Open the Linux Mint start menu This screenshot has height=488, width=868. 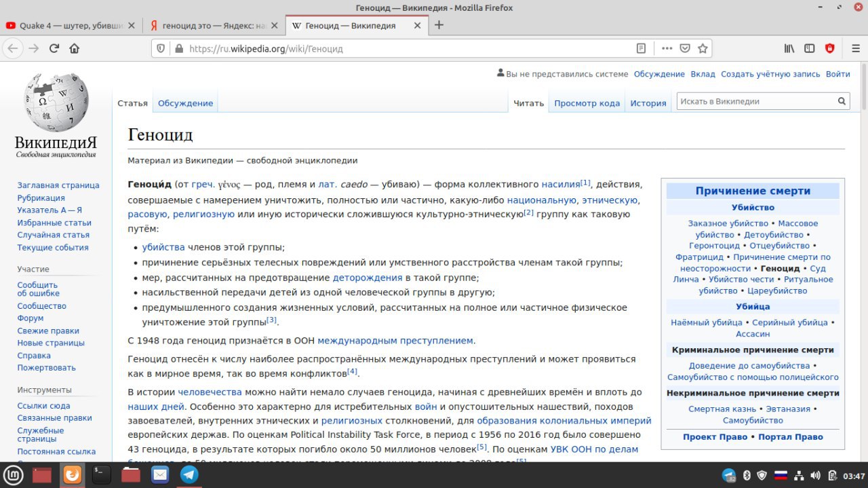(14, 474)
